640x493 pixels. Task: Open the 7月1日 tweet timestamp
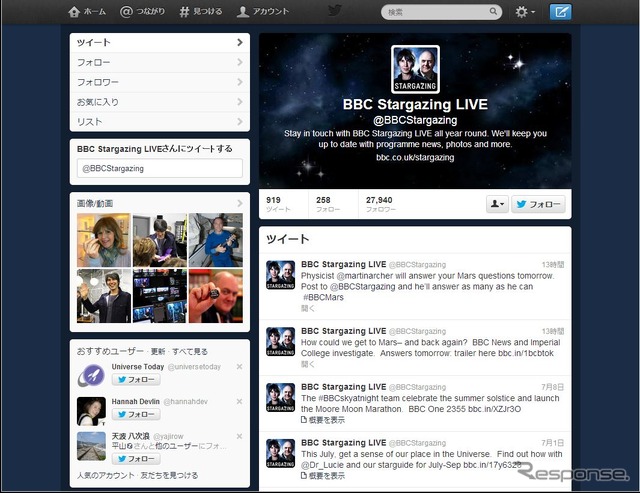click(x=553, y=443)
